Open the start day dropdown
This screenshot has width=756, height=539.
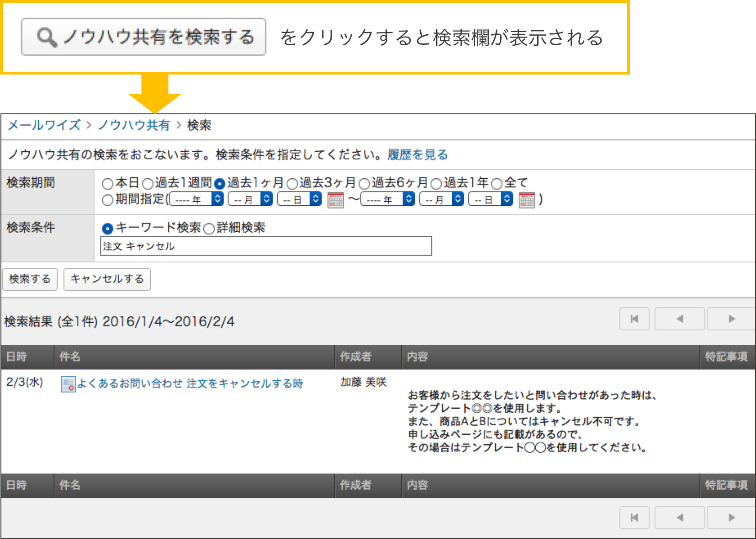[300, 199]
